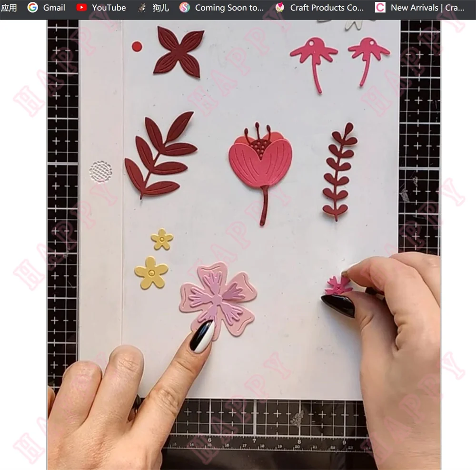This screenshot has width=476, height=470.
Task: Open the 狗儿 bookmark
Action: [160, 8]
